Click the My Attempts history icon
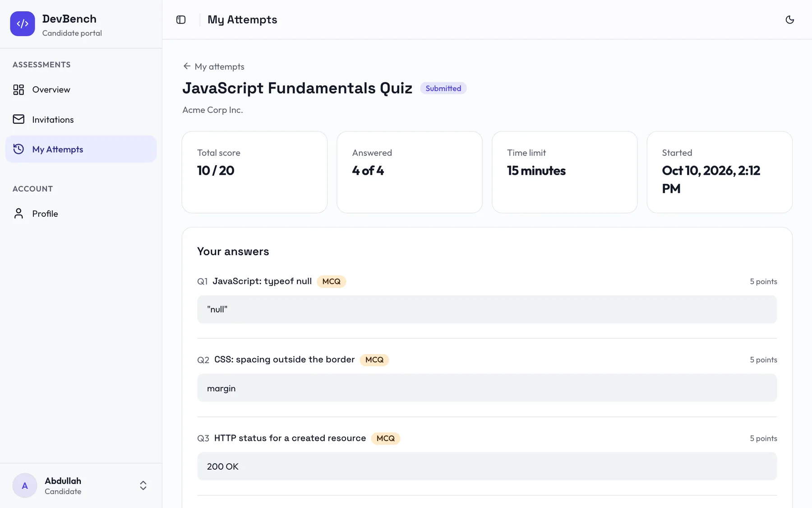This screenshot has width=812, height=508. click(18, 149)
